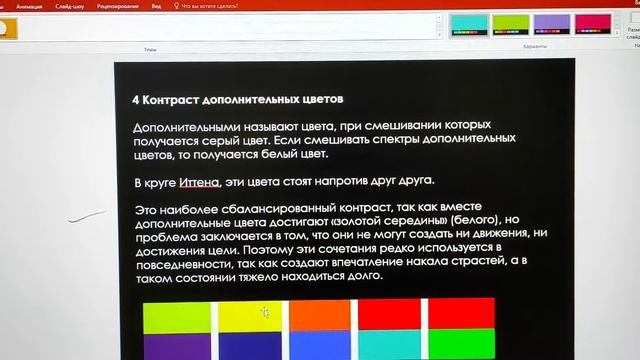Viewport: 640px width, 360px height.
Task: Expand the themes gallery using its bottom arrow
Action: 439,35
